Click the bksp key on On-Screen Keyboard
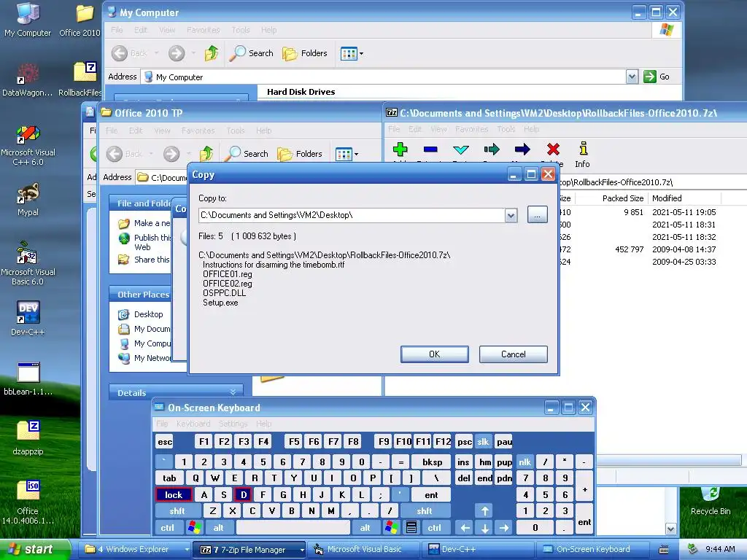Viewport: 747px width, 560px height. coord(432,462)
